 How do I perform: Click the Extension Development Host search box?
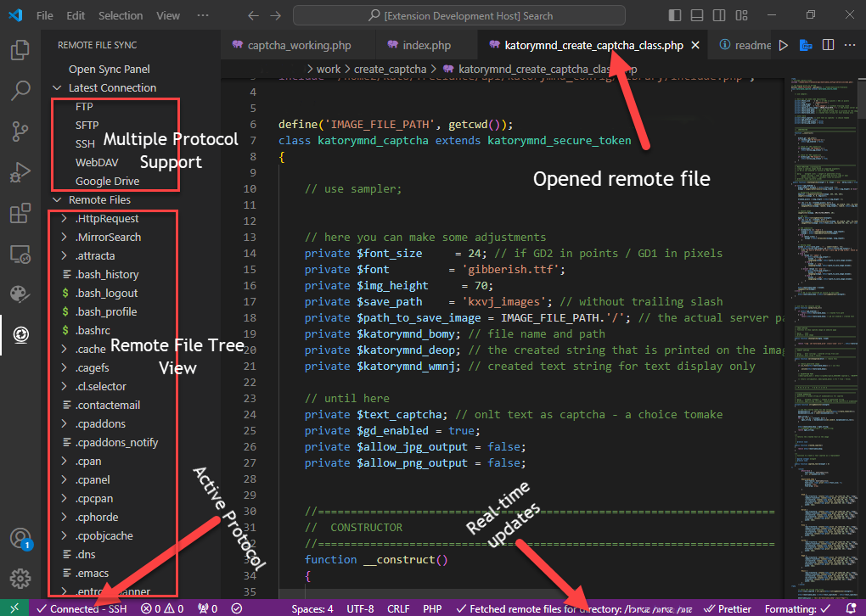(x=459, y=15)
